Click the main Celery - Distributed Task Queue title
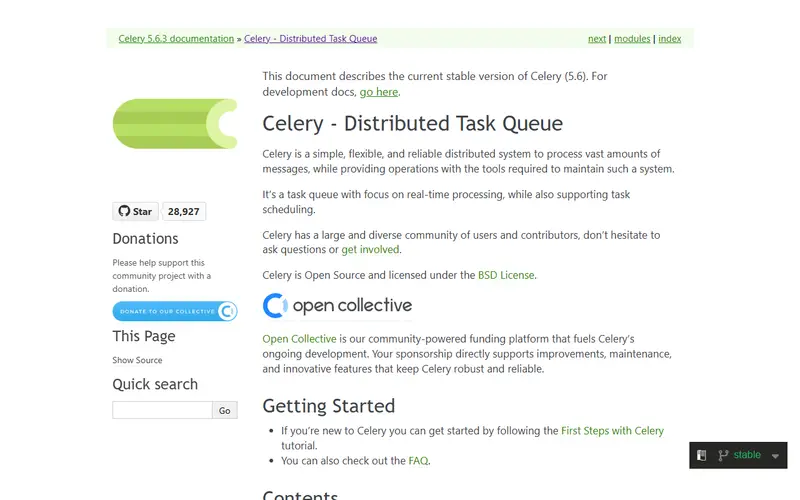 pos(413,123)
